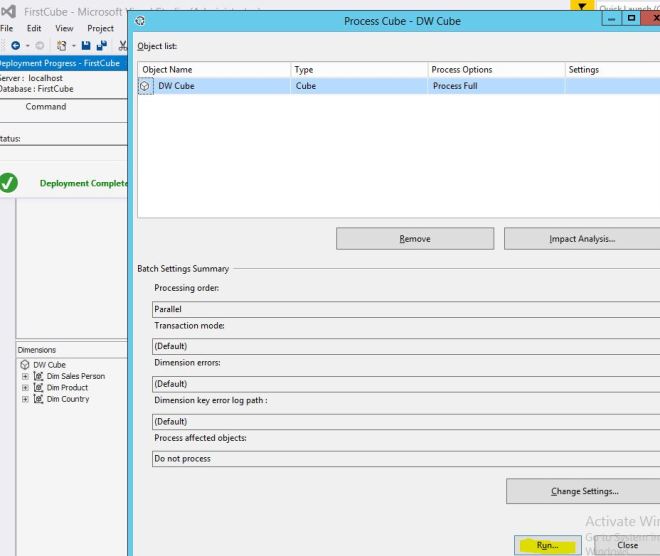Open the View menu
660x556 pixels.
click(x=65, y=29)
